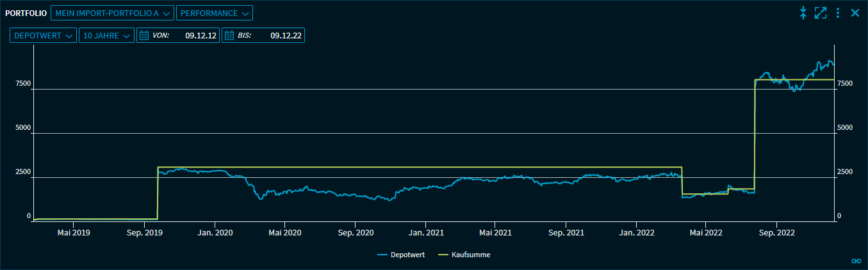Viewport: 868px width, 270px height.
Task: Change the 10 Jahre time range
Action: [x=106, y=35]
